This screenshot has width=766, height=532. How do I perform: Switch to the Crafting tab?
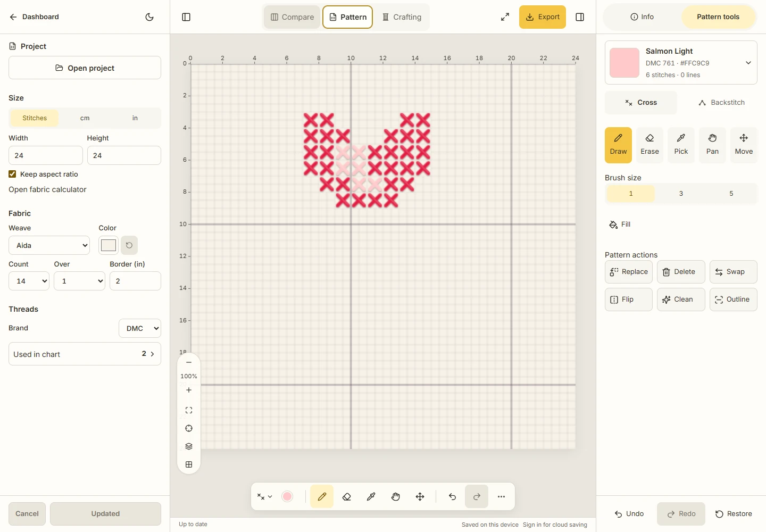point(402,17)
